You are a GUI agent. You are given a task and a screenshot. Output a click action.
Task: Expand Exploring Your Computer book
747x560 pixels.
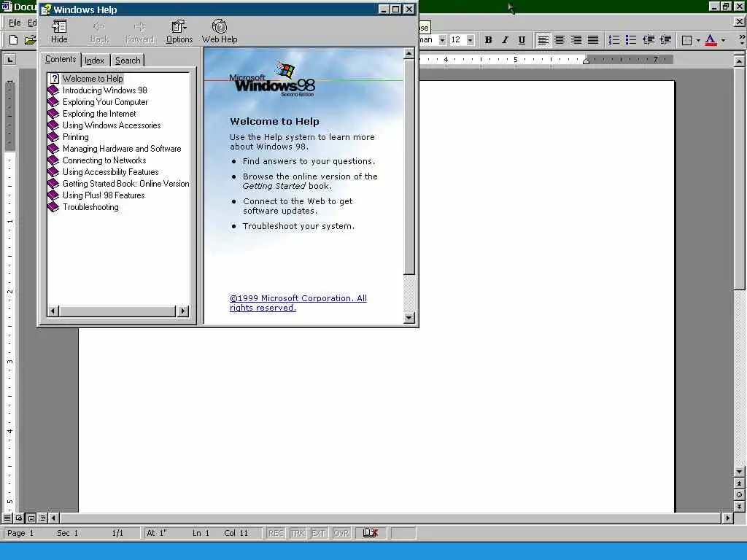[105, 102]
